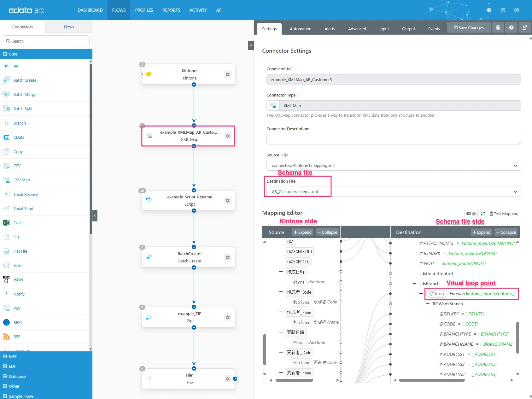Delete the connector with the trash icon
Viewport: 532px width, 399px height.
click(x=498, y=28)
